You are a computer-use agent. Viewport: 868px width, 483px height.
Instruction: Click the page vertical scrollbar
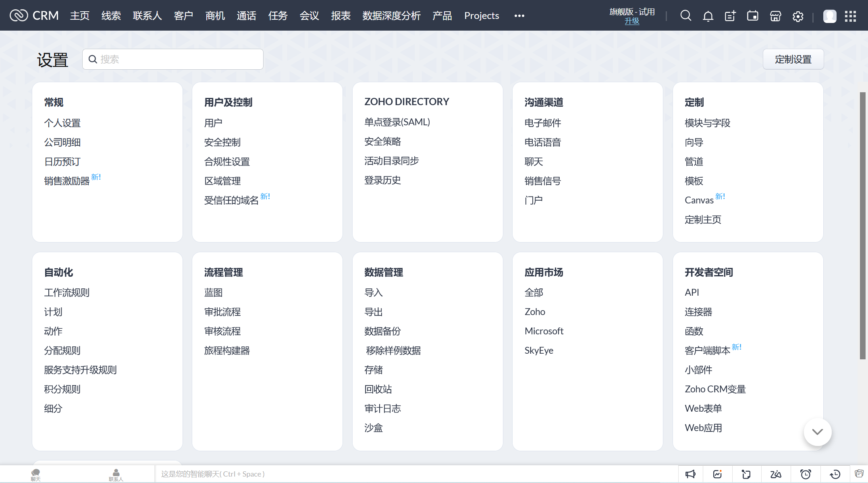(x=862, y=226)
